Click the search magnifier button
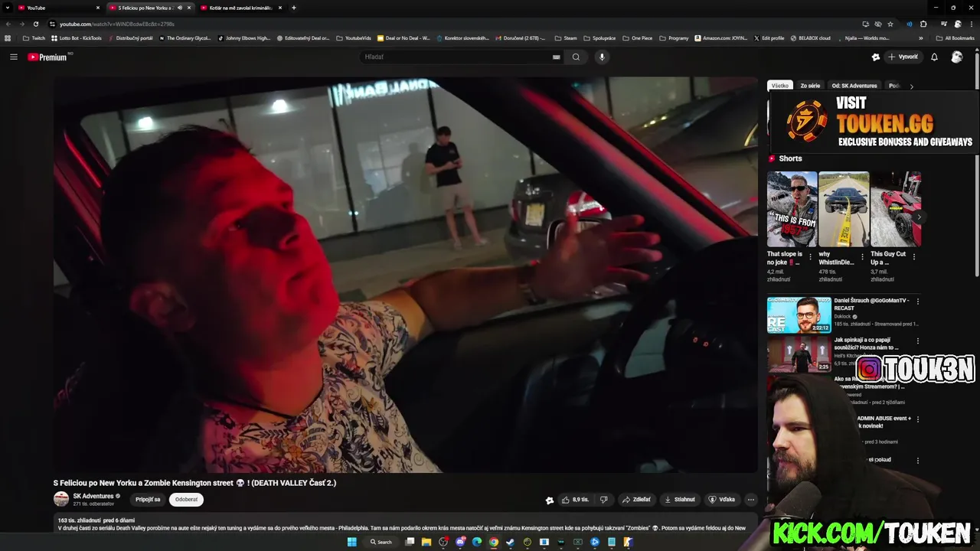 (x=576, y=57)
